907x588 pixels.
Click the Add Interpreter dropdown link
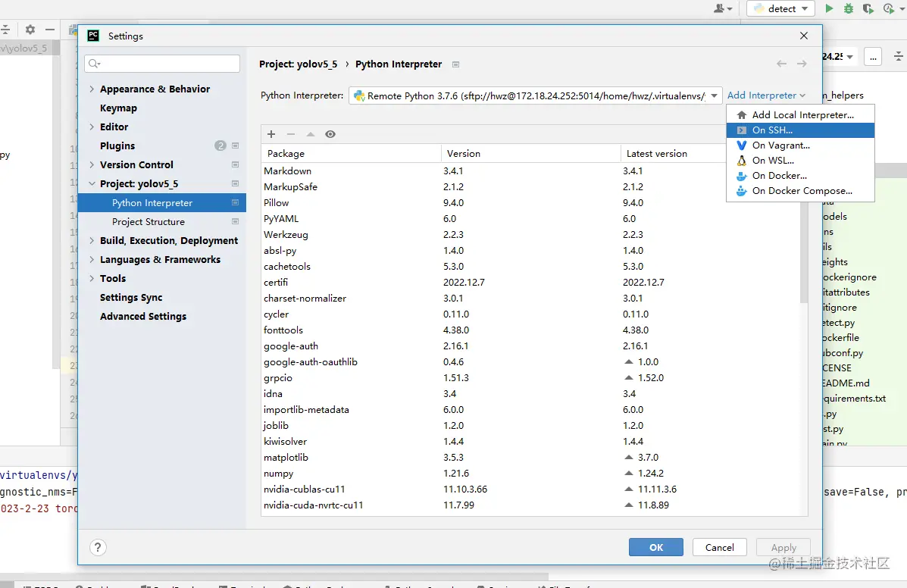pyautogui.click(x=766, y=95)
